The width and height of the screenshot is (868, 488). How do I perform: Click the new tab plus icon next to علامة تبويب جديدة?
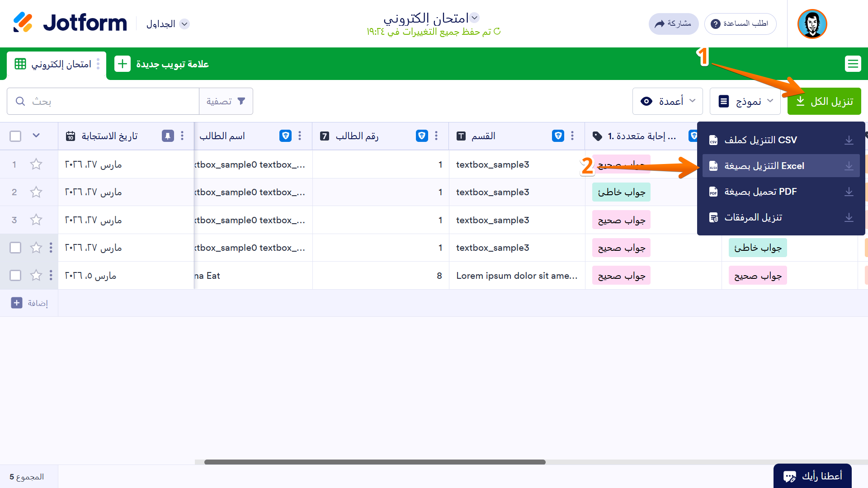point(122,64)
